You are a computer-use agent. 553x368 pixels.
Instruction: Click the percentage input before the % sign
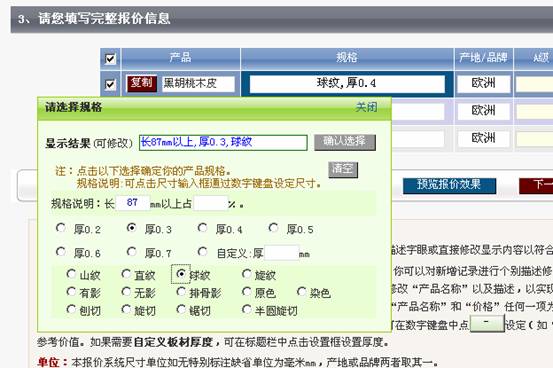210,203
